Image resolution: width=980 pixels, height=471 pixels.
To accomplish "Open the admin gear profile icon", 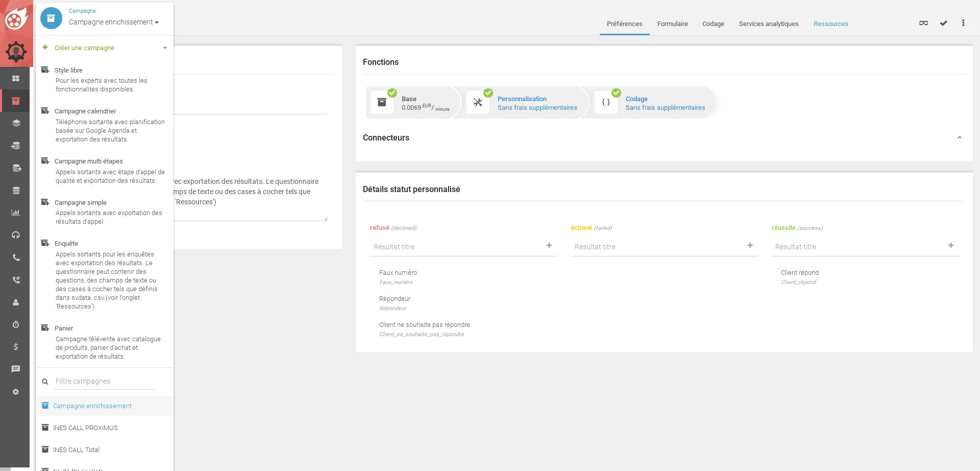I will click(16, 52).
